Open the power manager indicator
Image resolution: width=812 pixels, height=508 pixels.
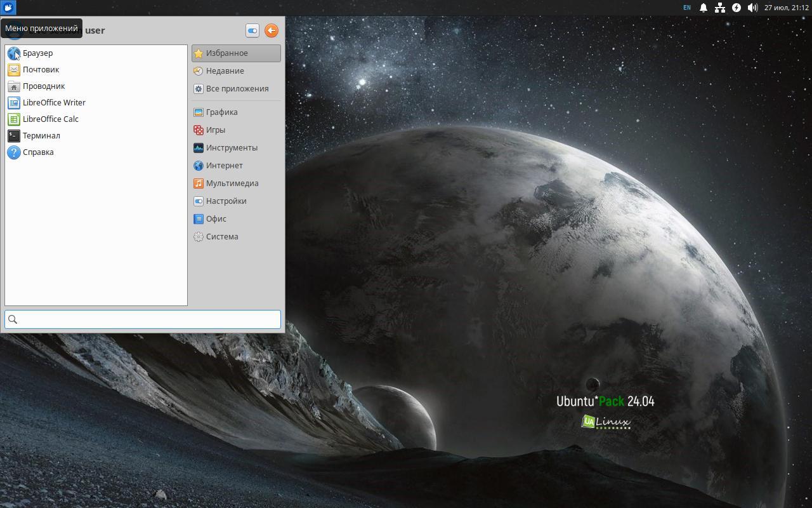737,8
